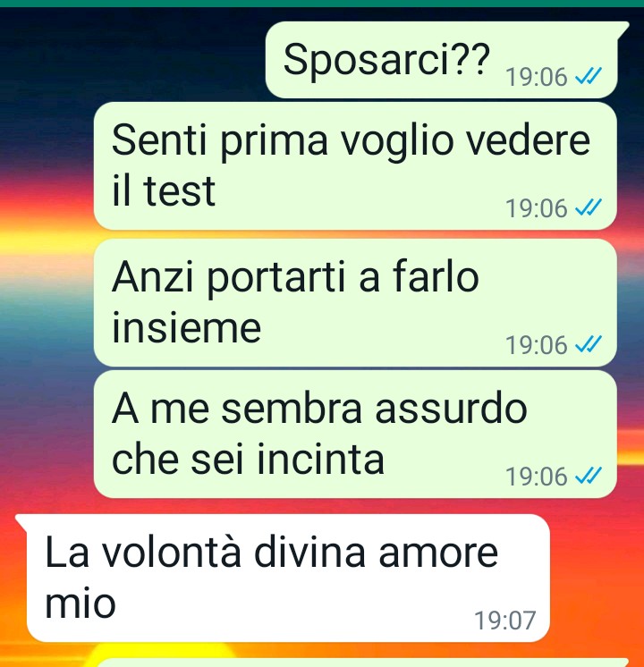
Task: Tap read checkmarks on "farlo insieme" message
Action: click(x=589, y=344)
